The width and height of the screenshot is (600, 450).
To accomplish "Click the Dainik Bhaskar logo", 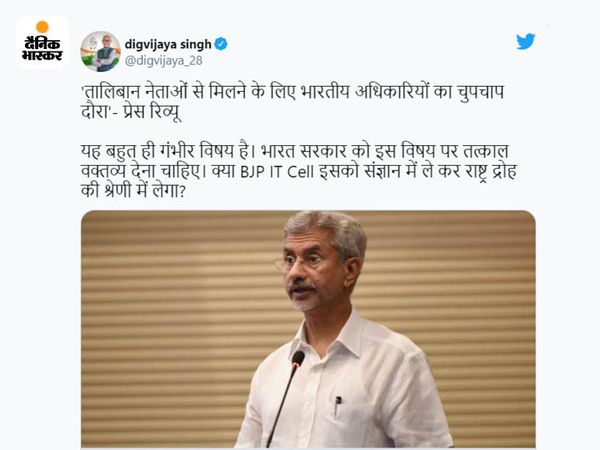I will click(42, 42).
